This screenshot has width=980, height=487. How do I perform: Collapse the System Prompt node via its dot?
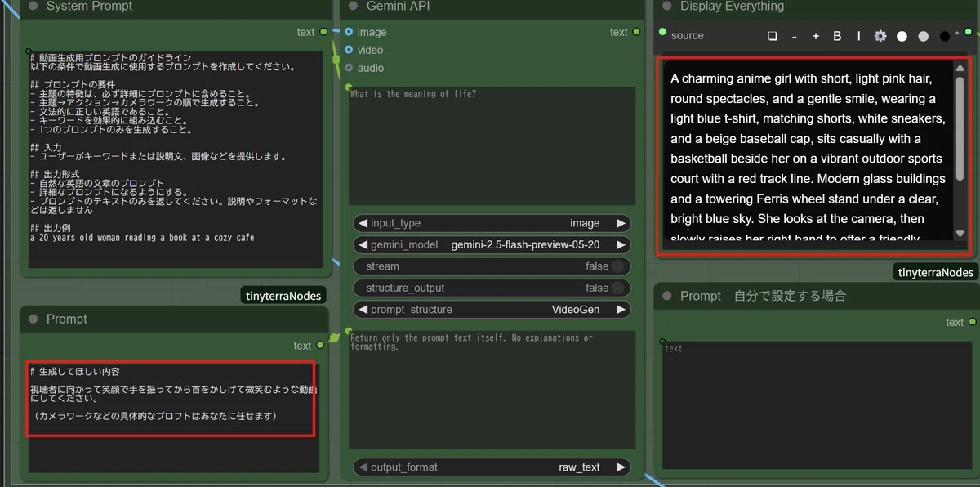pyautogui.click(x=33, y=6)
